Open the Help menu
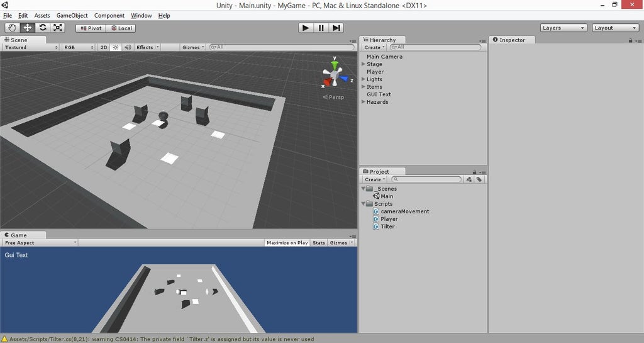The image size is (644, 343). pyautogui.click(x=164, y=16)
